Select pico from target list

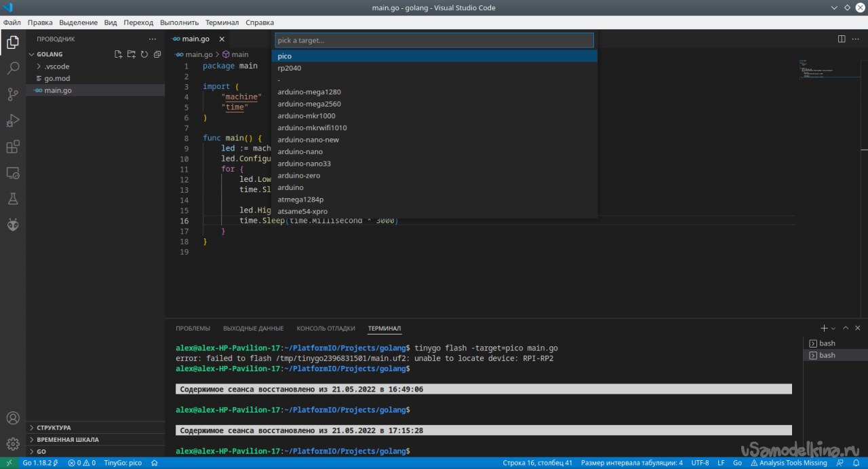(435, 56)
